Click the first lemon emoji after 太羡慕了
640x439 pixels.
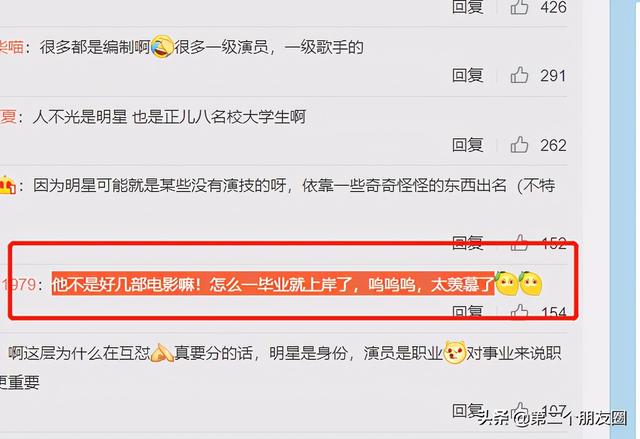coord(507,283)
